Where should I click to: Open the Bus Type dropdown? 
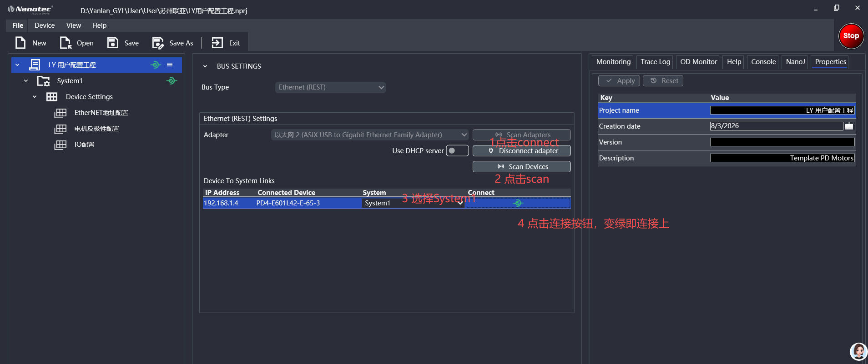click(330, 87)
